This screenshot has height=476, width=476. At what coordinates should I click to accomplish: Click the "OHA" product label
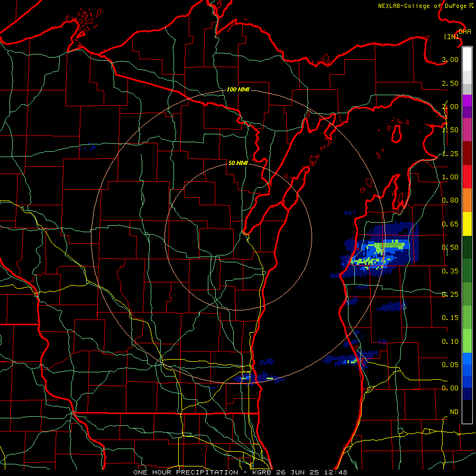pyautogui.click(x=465, y=32)
